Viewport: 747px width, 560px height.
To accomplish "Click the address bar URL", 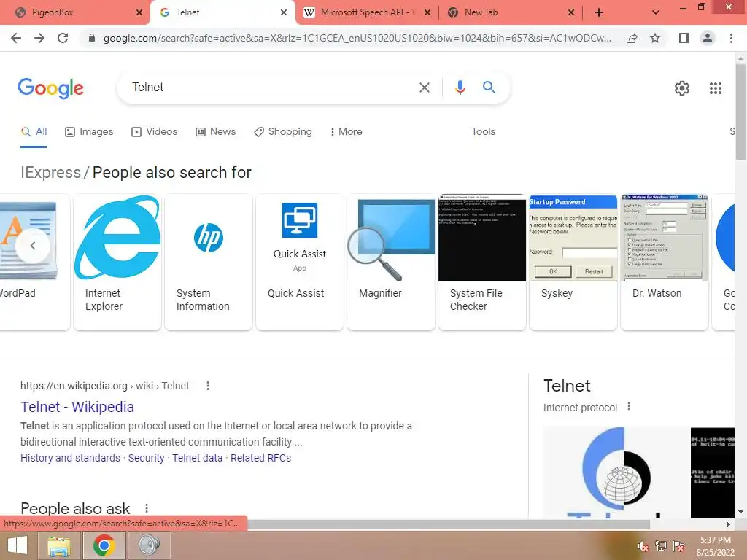I will (357, 38).
